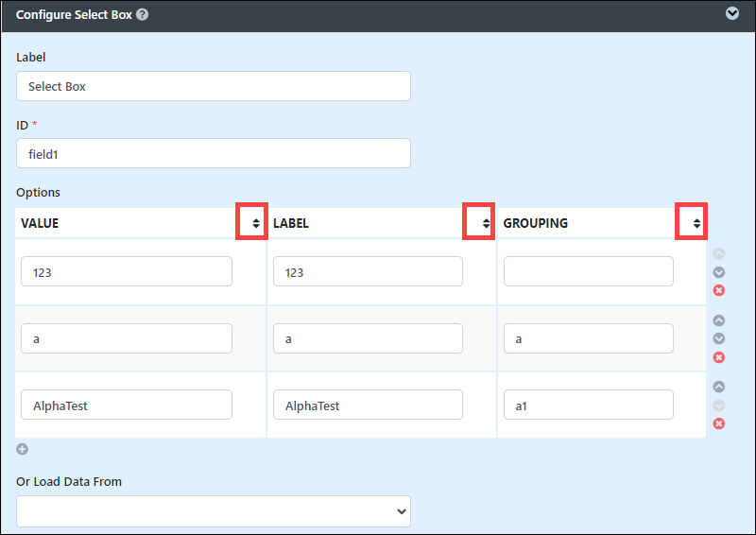Click the help icon next to Configure Select Box

tap(143, 14)
